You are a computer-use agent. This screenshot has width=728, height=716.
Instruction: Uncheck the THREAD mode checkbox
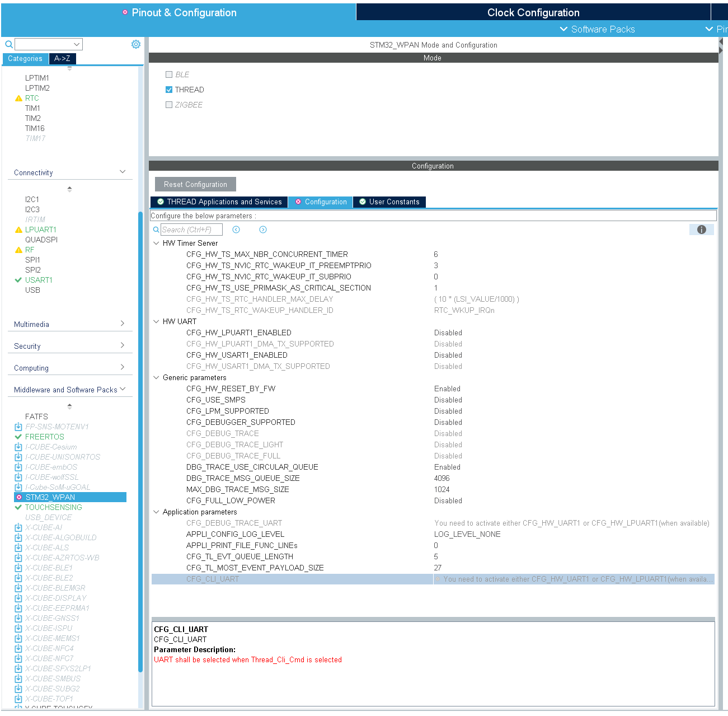point(169,90)
